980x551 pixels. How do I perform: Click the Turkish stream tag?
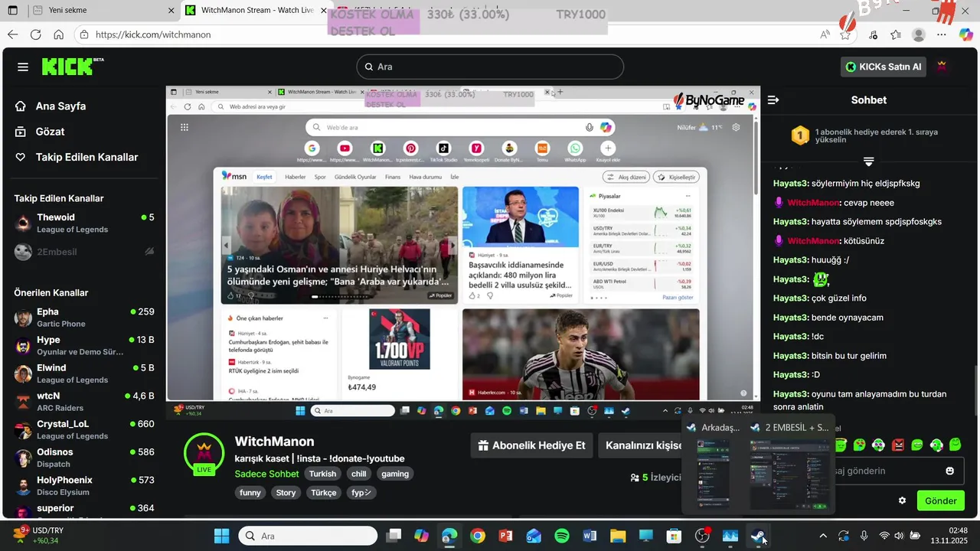322,474
